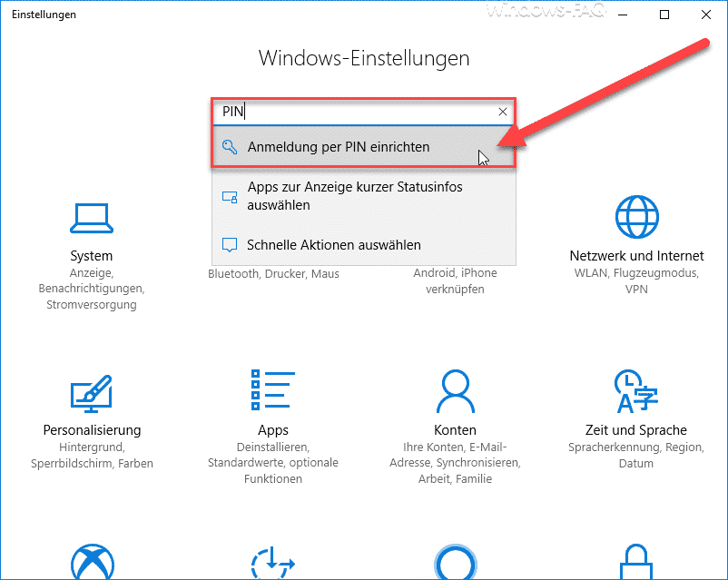This screenshot has height=580, width=728.
Task: Open the Apps category label
Action: coord(273,430)
